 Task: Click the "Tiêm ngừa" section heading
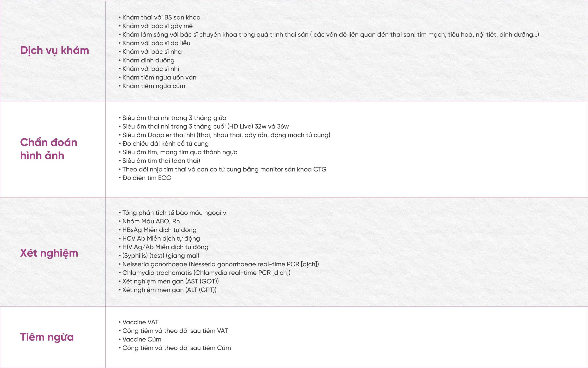pyautogui.click(x=47, y=337)
